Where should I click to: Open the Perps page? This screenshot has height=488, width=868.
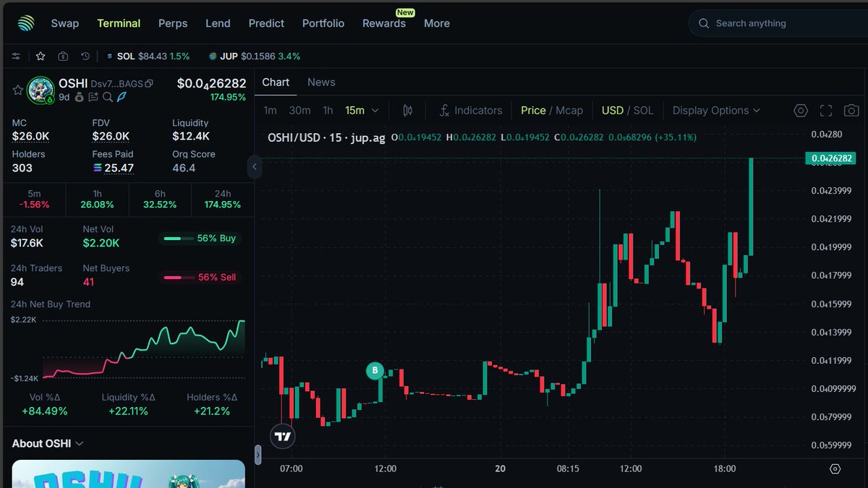(x=173, y=23)
